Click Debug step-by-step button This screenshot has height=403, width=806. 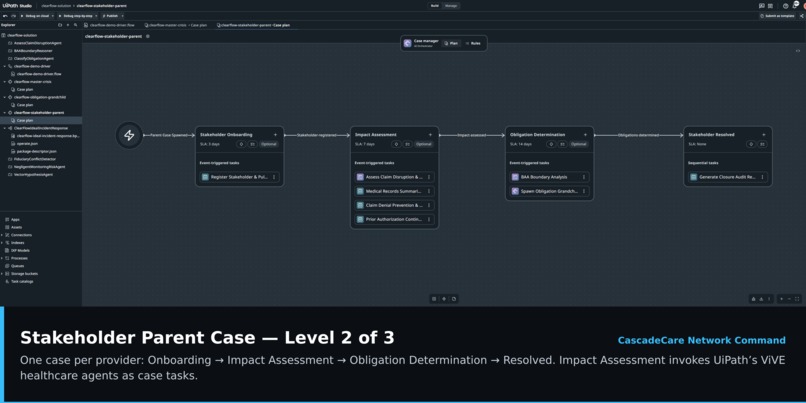76,16
